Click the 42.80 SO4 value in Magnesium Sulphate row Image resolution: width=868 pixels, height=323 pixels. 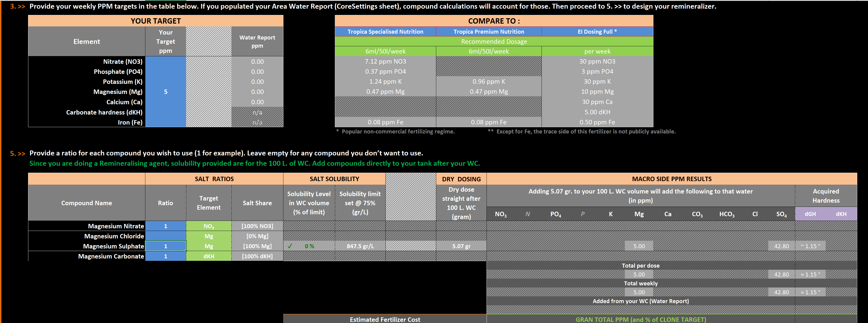pyautogui.click(x=781, y=246)
